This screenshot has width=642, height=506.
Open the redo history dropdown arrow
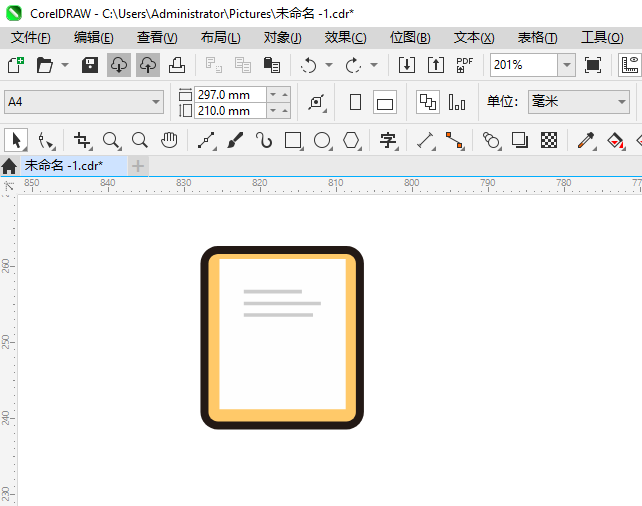pos(374,65)
